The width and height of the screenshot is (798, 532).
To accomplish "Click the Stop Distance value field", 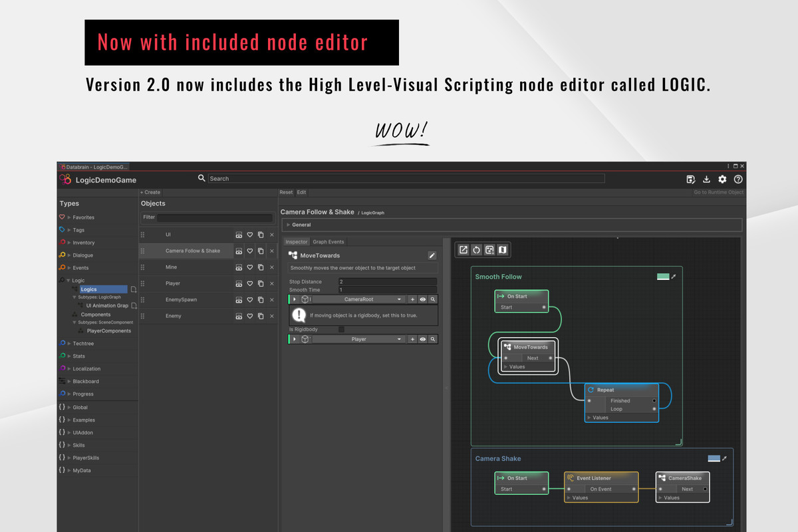I will tap(387, 282).
